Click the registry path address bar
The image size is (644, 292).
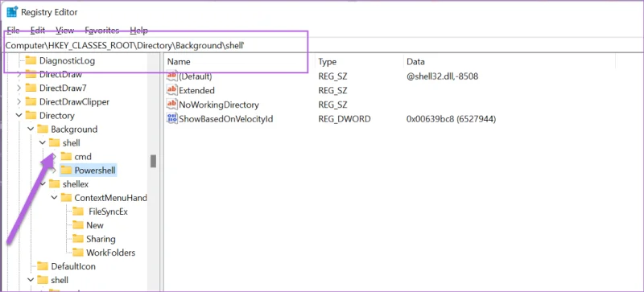(322, 46)
